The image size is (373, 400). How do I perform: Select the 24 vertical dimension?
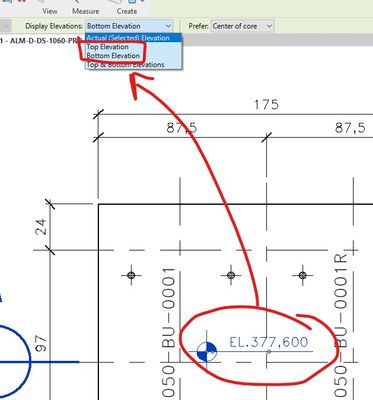(x=42, y=227)
